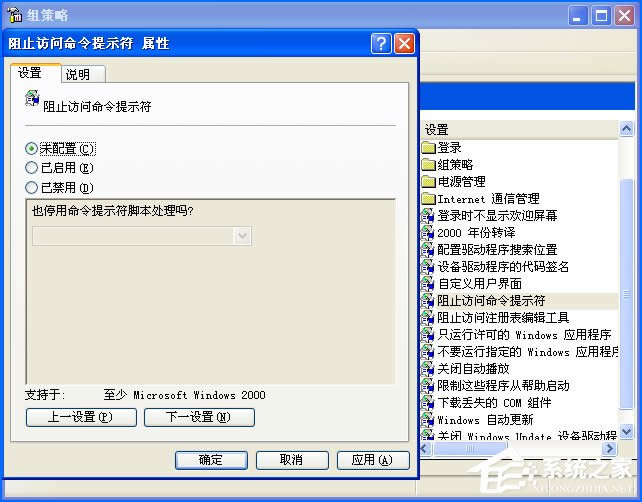Click the policy icon beside 阻止访问命令提示符 heading

tap(32, 99)
